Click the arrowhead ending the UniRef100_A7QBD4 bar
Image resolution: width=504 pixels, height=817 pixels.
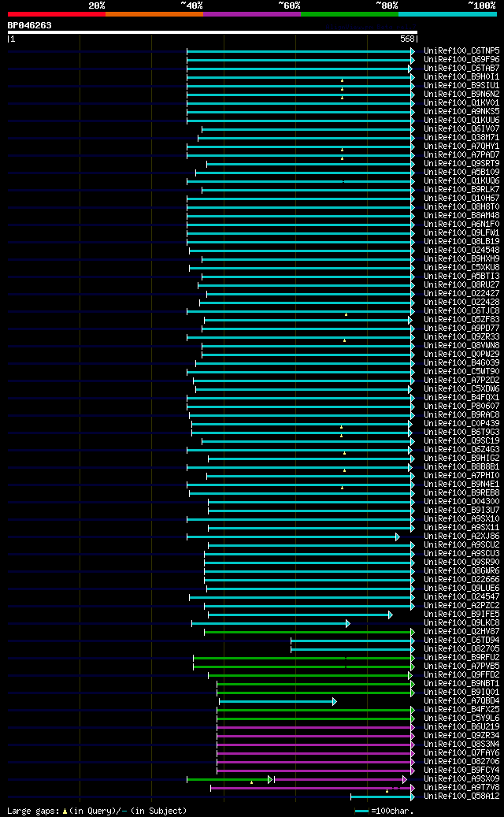click(334, 702)
